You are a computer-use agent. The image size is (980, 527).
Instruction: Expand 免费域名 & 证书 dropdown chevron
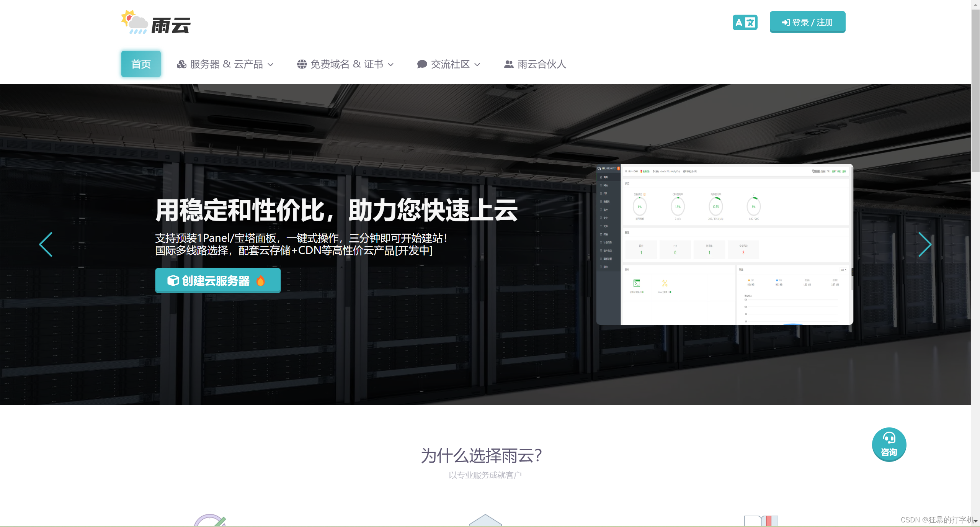(391, 65)
